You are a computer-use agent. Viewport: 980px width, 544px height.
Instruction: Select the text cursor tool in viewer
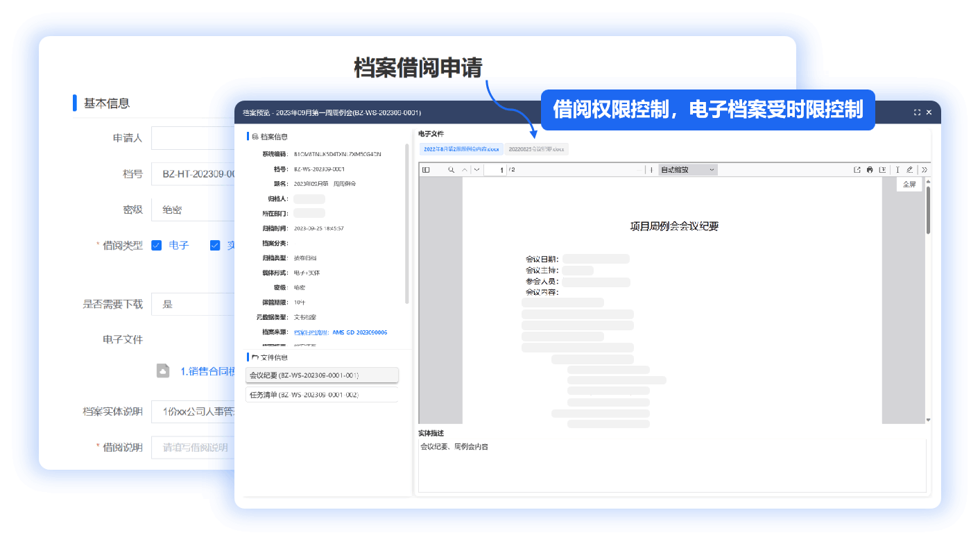click(897, 170)
